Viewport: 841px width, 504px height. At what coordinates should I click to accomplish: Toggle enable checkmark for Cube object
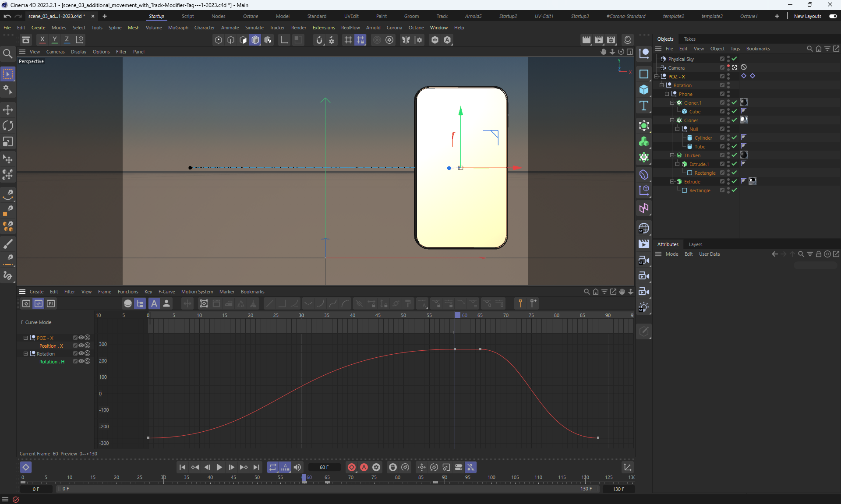[734, 111]
